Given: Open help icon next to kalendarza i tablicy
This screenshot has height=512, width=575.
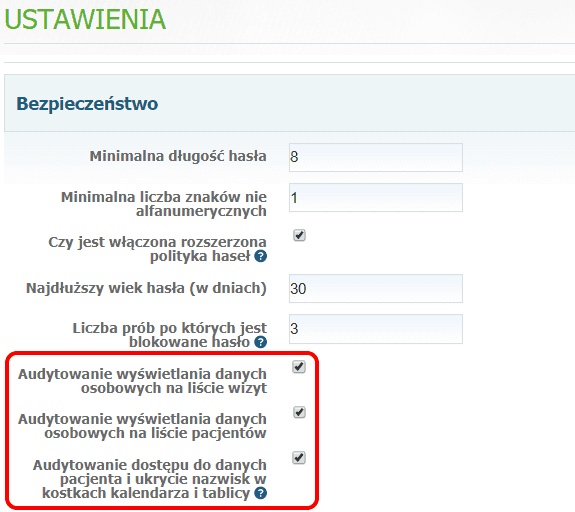Looking at the screenshot, I should (260, 493).
